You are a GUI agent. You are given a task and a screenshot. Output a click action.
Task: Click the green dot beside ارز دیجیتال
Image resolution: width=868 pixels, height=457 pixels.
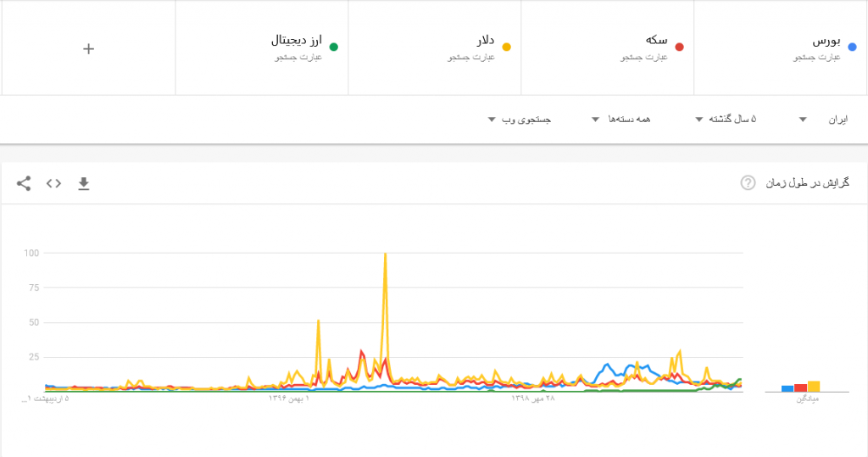point(334,47)
